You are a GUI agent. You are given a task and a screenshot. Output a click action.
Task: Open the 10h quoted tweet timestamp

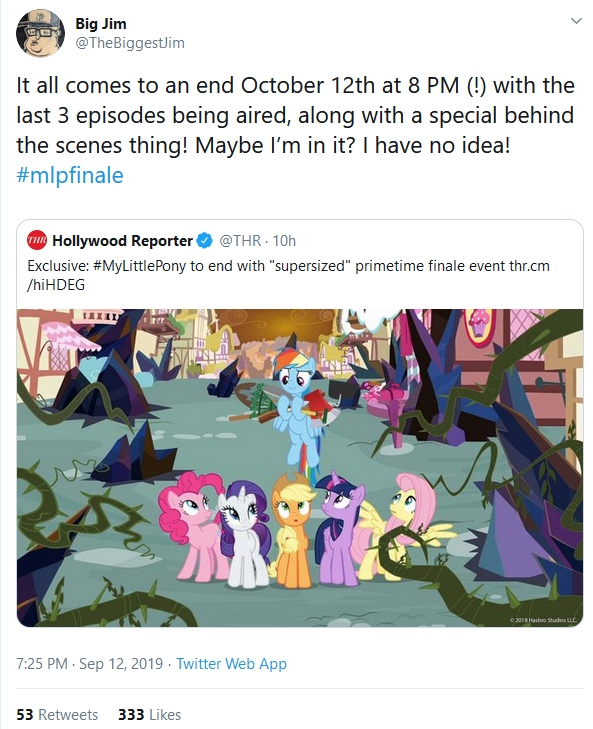point(284,241)
